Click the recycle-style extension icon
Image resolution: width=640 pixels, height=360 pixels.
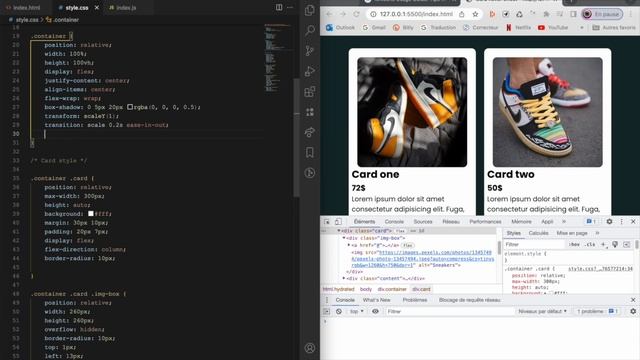(x=519, y=14)
